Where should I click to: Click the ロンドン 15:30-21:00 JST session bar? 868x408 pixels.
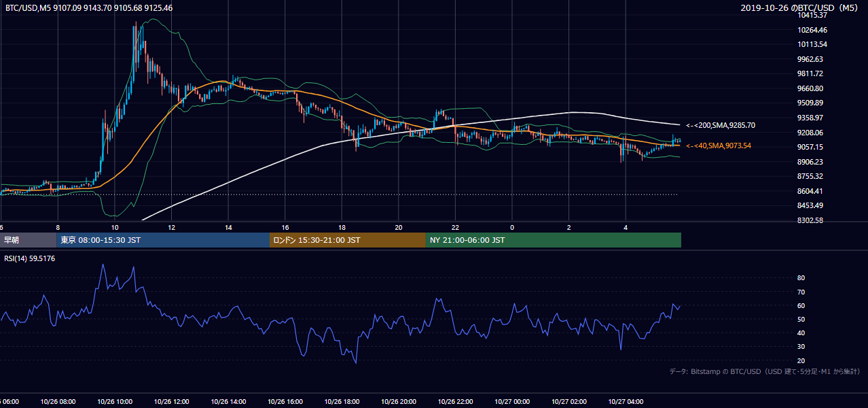point(348,240)
